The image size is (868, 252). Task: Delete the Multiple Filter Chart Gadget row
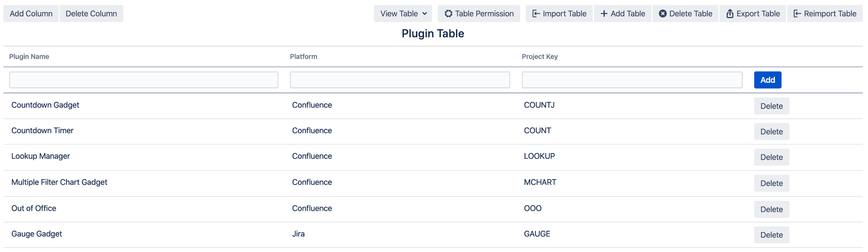771,183
